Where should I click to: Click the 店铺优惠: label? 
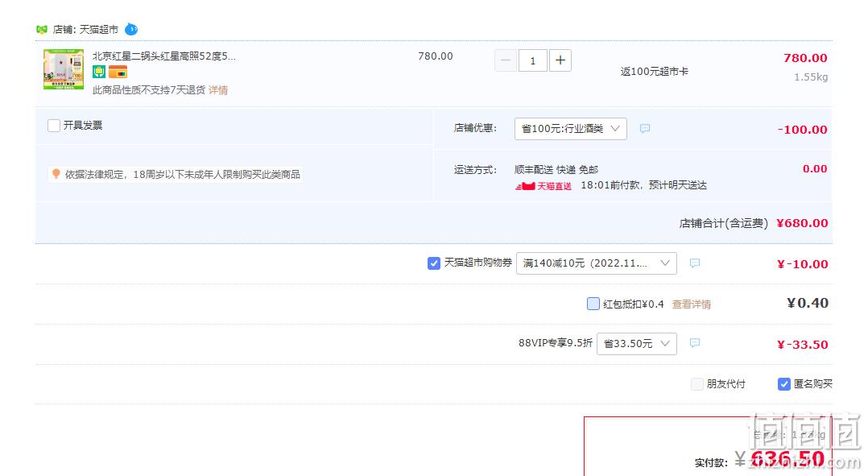coord(476,128)
